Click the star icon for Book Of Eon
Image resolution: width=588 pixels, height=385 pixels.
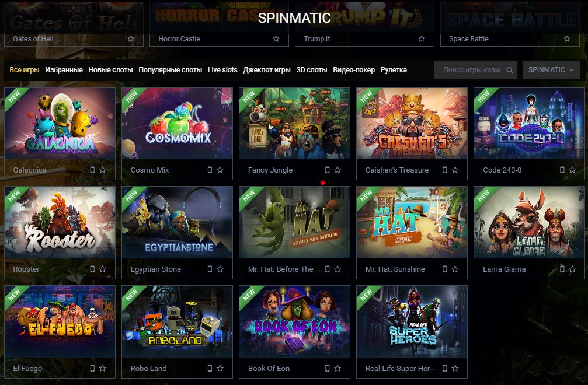point(338,368)
